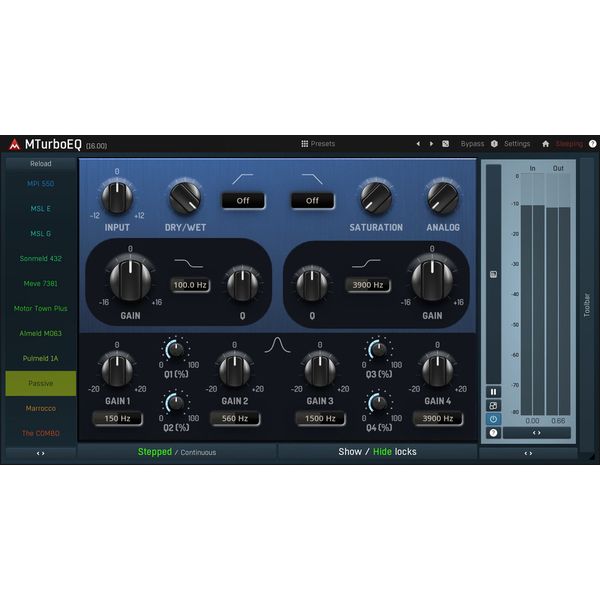
Task: Open Gain 3 frequency selector 1500 Hz
Action: [x=320, y=419]
